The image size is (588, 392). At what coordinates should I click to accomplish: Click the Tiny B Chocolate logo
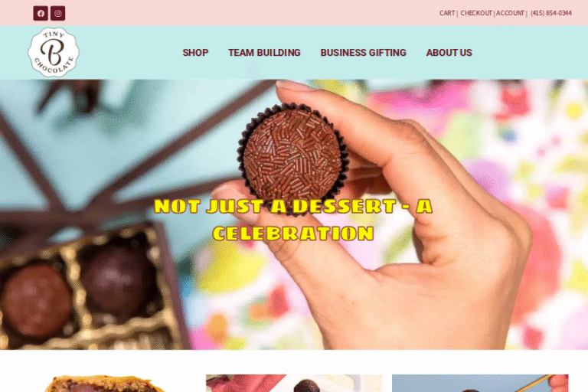(54, 52)
